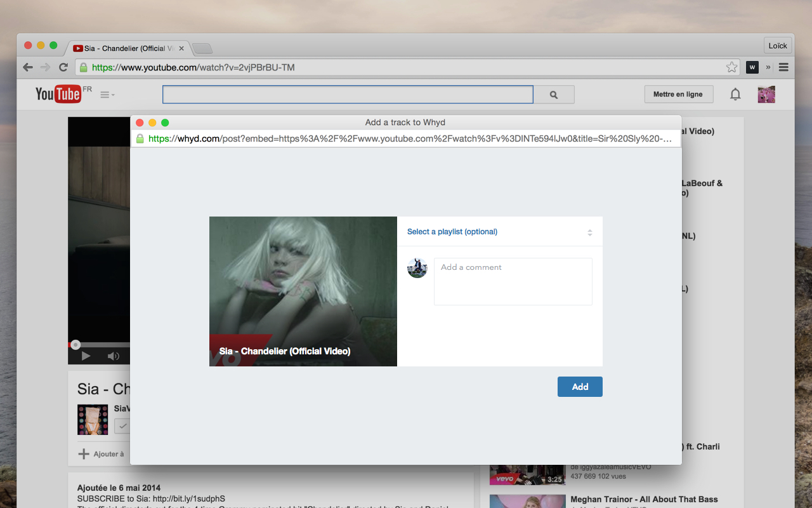The image size is (812, 508).
Task: Open a new Chrome tab
Action: coord(202,48)
